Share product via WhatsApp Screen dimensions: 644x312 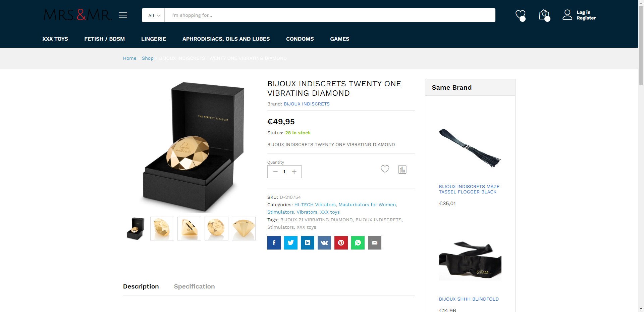coord(358,243)
